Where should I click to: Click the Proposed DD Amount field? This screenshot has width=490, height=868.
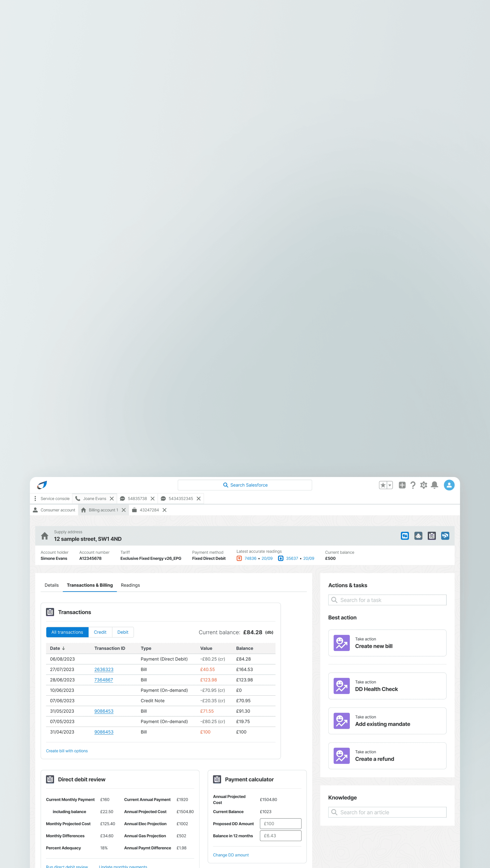(281, 824)
